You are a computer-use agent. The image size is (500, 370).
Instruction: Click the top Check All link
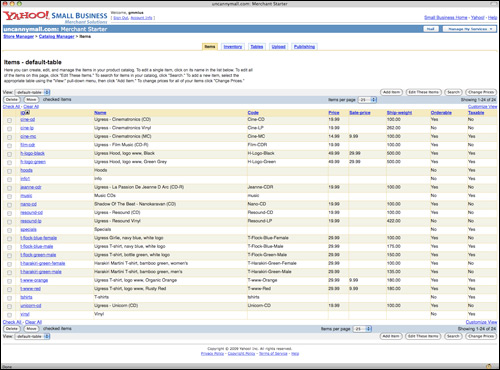(x=12, y=107)
